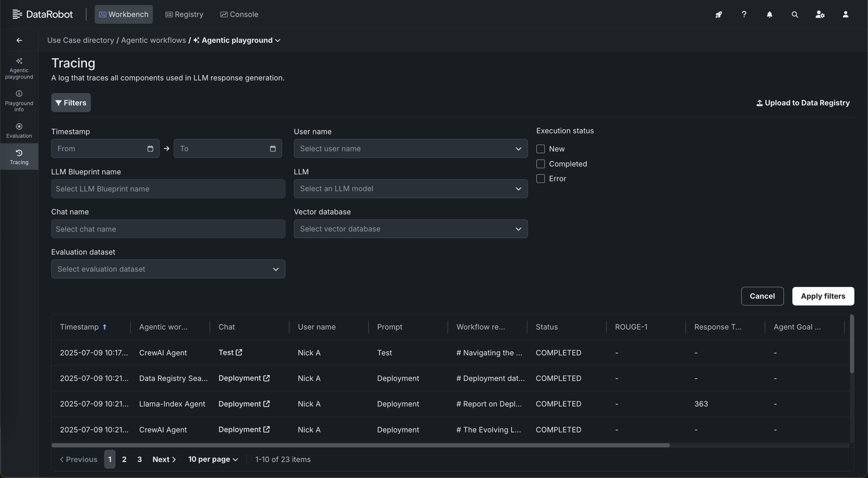
Task: Enable the Completed status checkbox
Action: pyautogui.click(x=541, y=164)
